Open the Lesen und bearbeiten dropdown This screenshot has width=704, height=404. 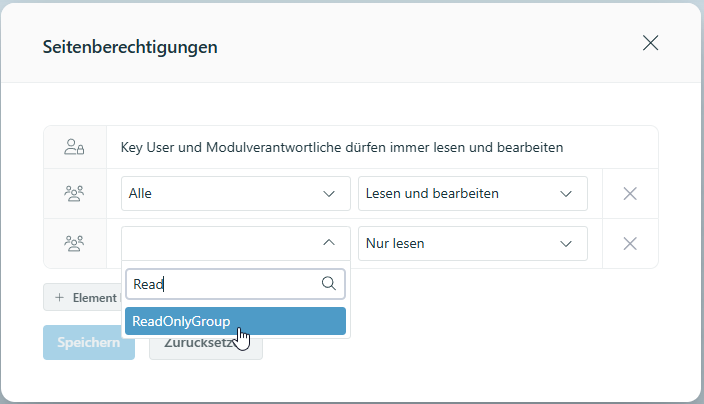[473, 193]
